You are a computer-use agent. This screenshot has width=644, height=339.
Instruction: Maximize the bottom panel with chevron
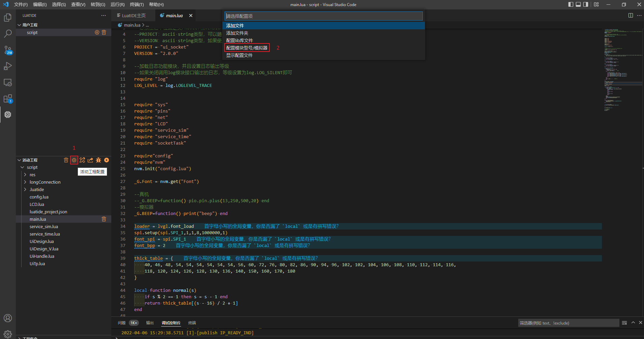click(x=633, y=323)
